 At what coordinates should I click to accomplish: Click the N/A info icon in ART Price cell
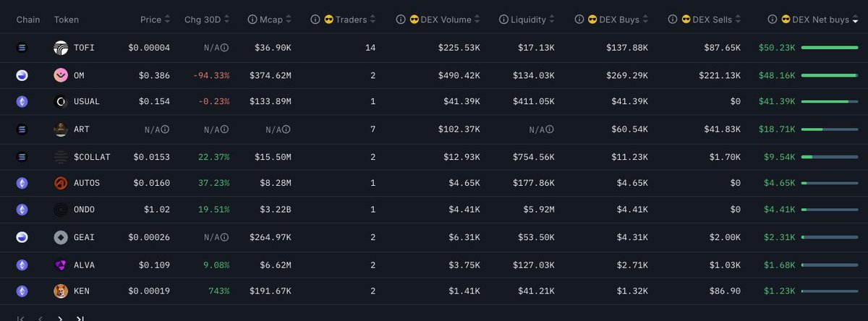point(165,129)
